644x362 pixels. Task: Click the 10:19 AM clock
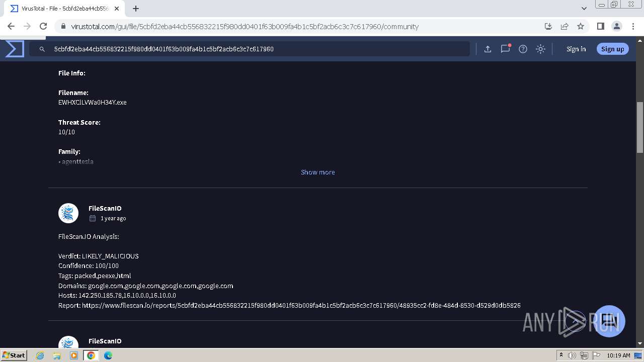point(618,355)
